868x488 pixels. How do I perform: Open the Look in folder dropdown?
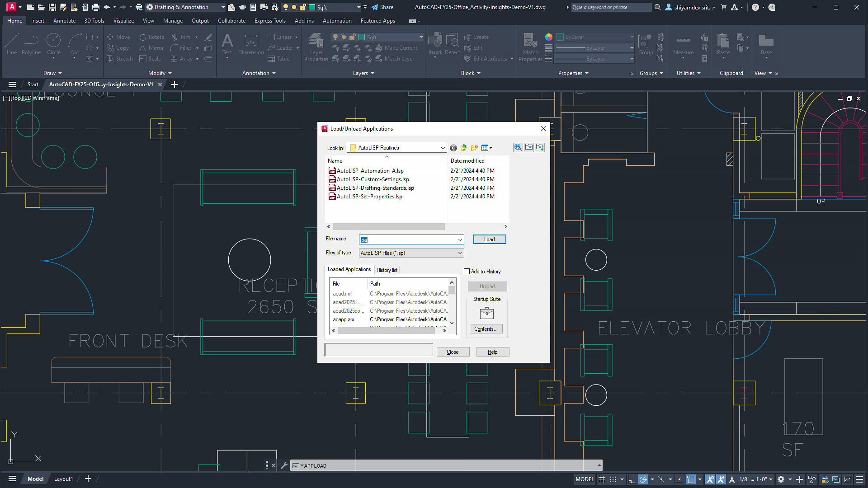tap(442, 148)
